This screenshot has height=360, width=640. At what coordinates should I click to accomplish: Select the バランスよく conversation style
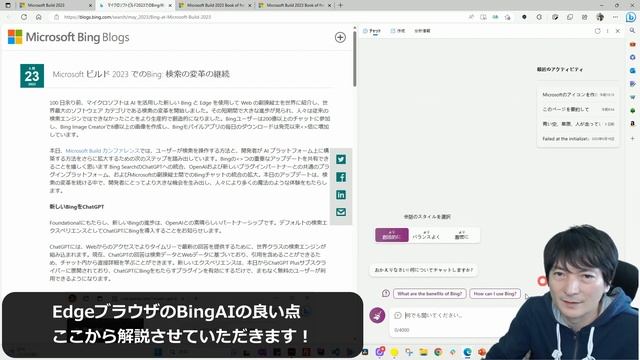(x=426, y=235)
